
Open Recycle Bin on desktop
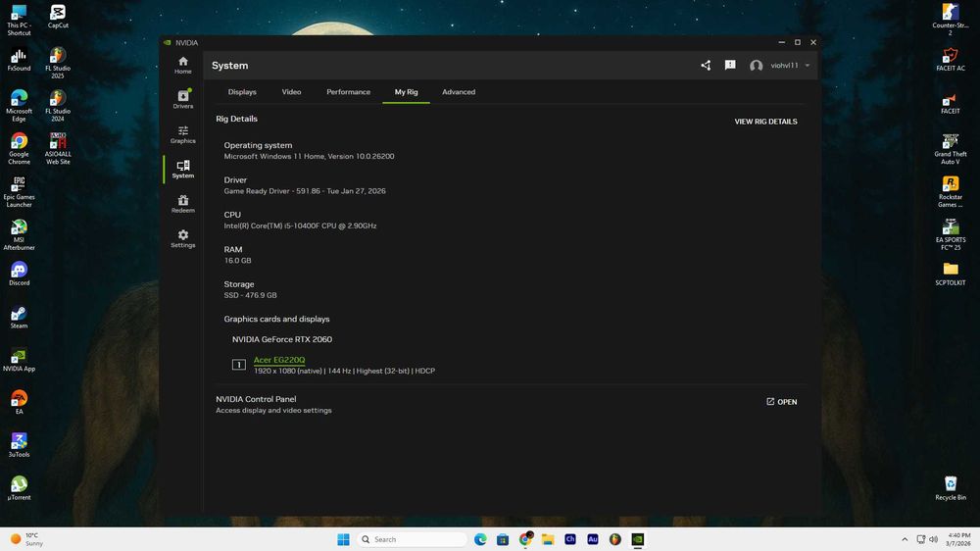click(950, 488)
